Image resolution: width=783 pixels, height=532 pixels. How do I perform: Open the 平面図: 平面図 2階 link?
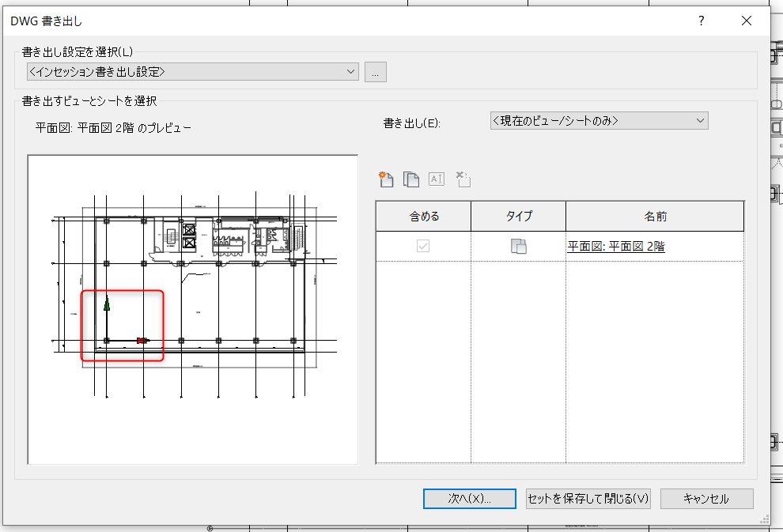[616, 247]
